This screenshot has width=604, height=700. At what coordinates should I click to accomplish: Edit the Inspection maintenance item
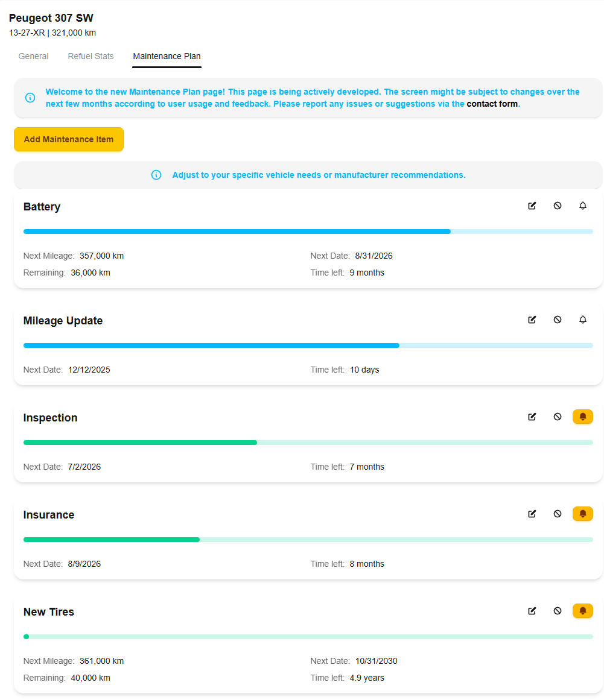pyautogui.click(x=532, y=417)
